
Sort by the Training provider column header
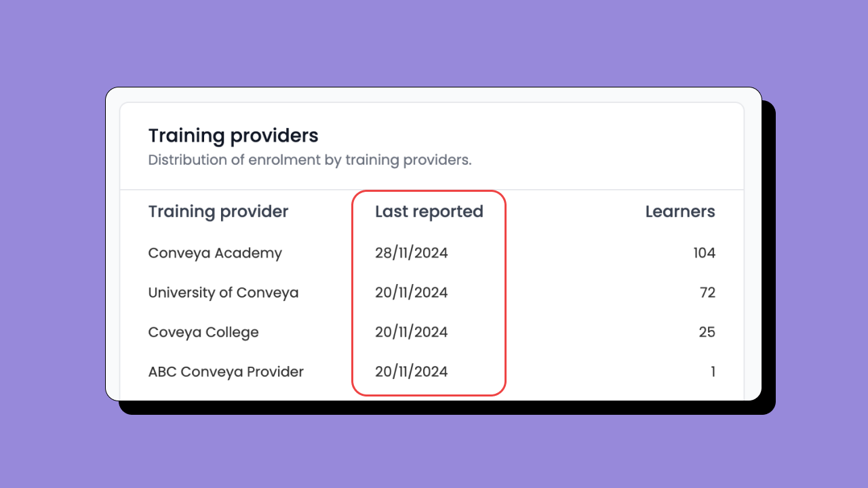(x=218, y=211)
